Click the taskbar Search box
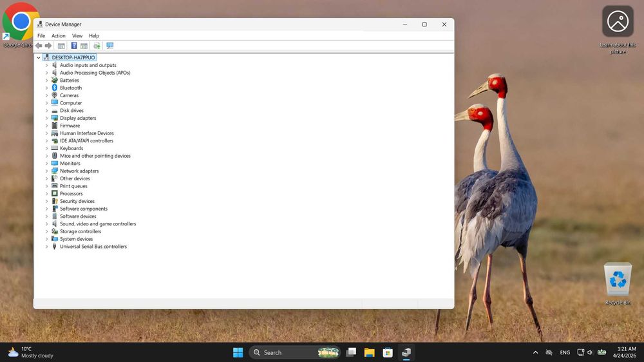Viewport: 644px width, 362px height. [295, 352]
